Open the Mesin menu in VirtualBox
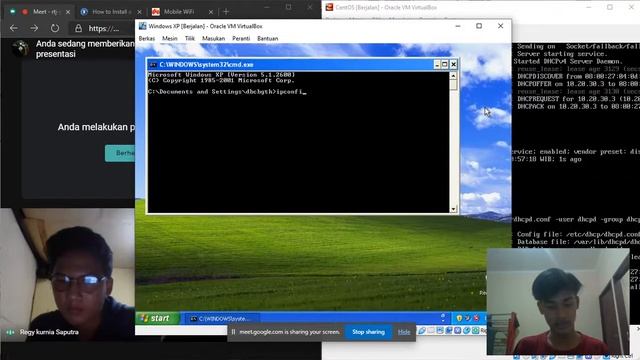The height and width of the screenshot is (360, 640). tap(170, 38)
